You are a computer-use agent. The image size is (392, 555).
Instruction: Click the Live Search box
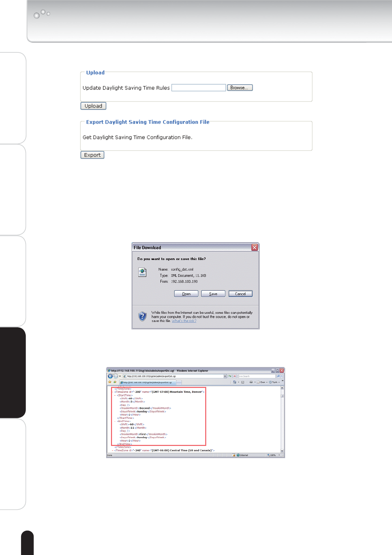(257, 376)
